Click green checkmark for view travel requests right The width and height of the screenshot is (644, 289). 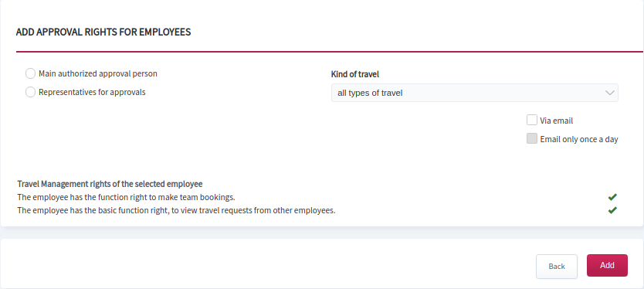(x=612, y=210)
